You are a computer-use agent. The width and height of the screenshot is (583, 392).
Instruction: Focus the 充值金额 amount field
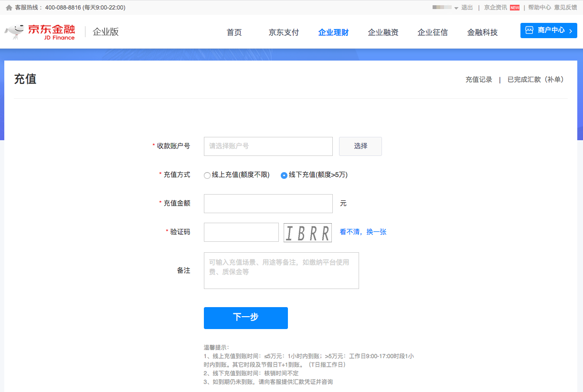click(268, 204)
